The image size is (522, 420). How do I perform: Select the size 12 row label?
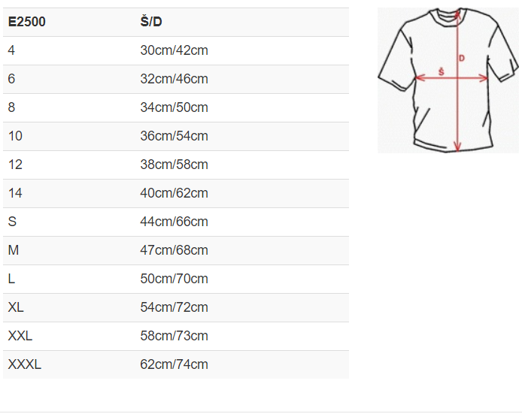[15, 165]
